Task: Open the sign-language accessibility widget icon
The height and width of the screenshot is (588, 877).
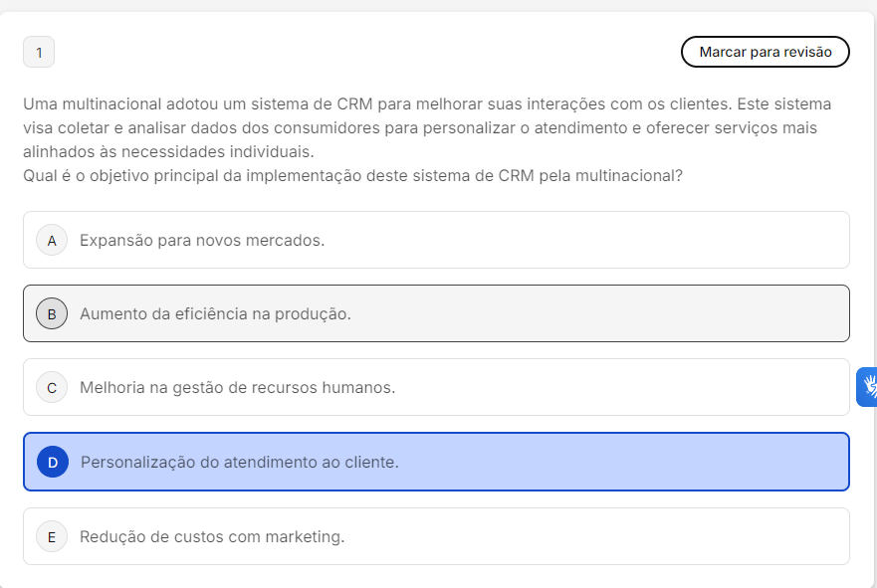Action: point(867,387)
